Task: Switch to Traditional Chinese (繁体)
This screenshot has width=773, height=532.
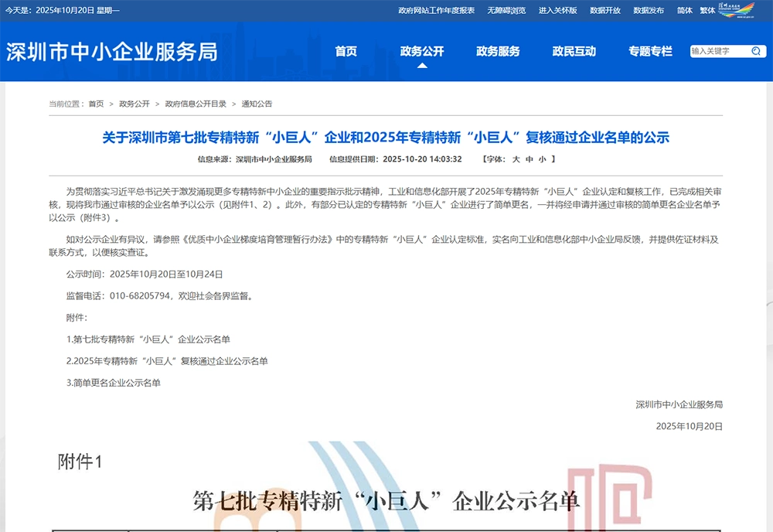Action: 707,10
